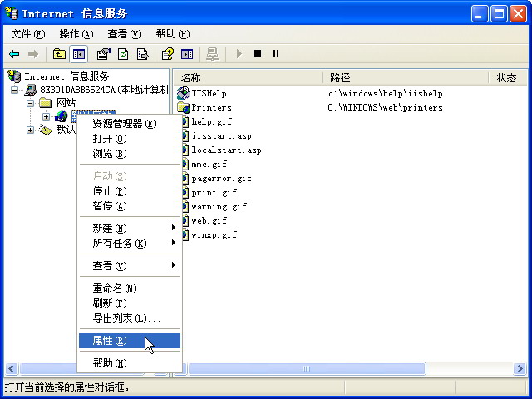Choose 导出列表(L)... from context menu
The image size is (532, 399).
coord(130,318)
